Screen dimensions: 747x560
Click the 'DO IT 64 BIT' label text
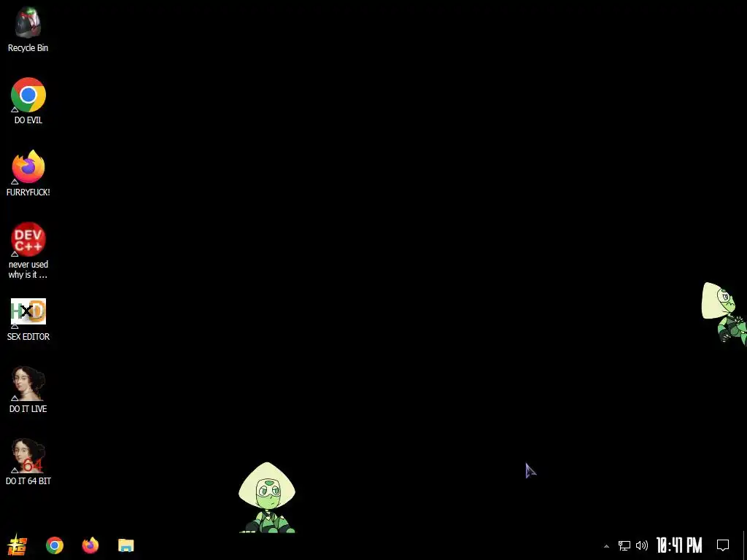pos(28,481)
